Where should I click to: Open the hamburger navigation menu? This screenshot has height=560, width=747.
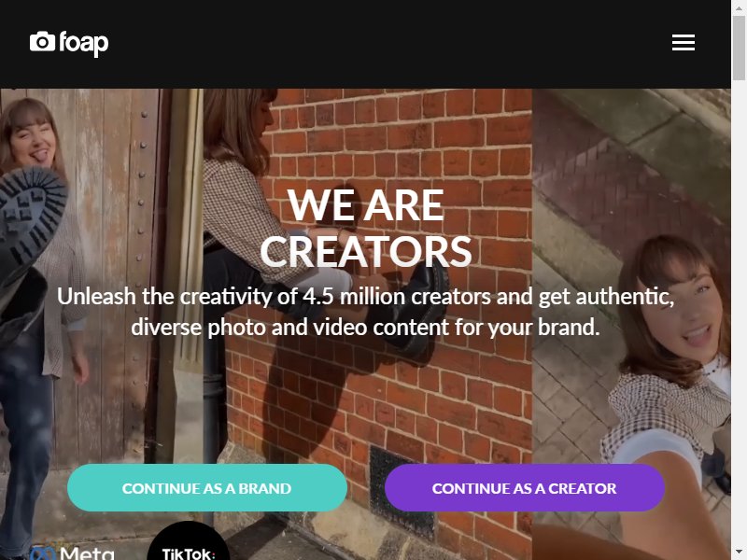684,42
